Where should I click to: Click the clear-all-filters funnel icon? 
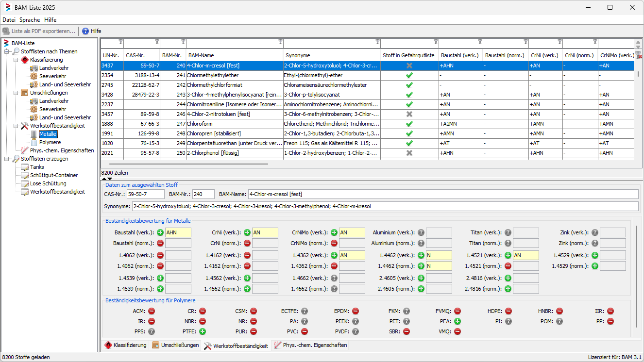pos(638,55)
